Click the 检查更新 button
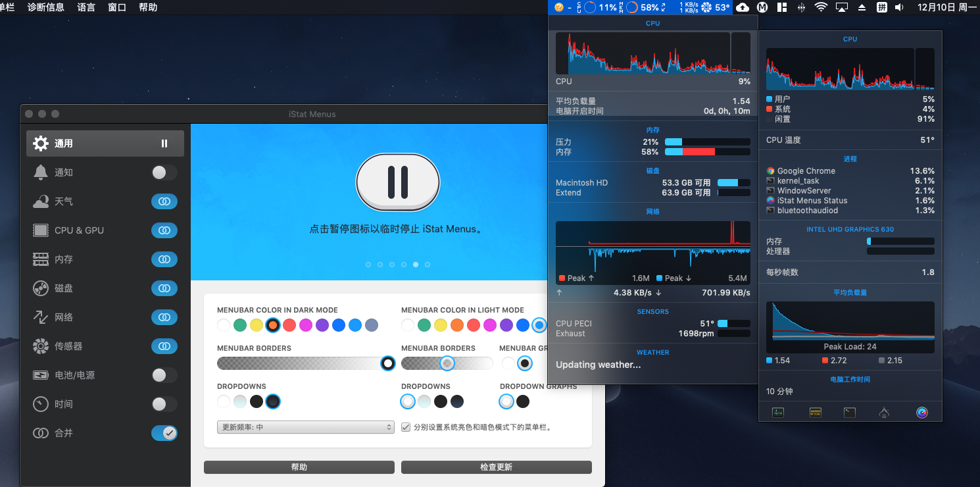 [497, 467]
